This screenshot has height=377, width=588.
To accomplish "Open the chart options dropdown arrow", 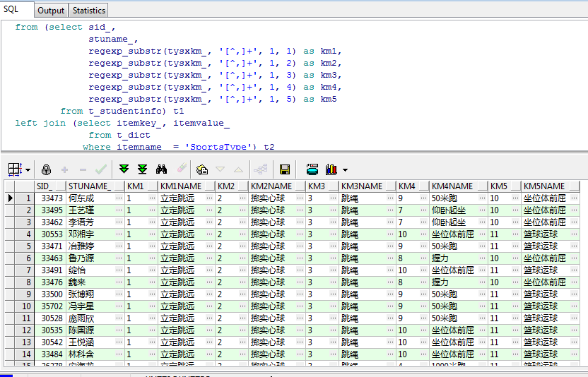I will coord(345,170).
